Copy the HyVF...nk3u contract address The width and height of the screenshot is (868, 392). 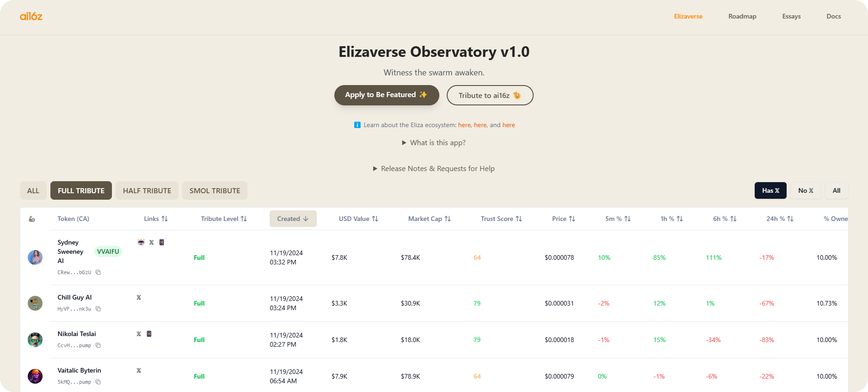coord(98,309)
